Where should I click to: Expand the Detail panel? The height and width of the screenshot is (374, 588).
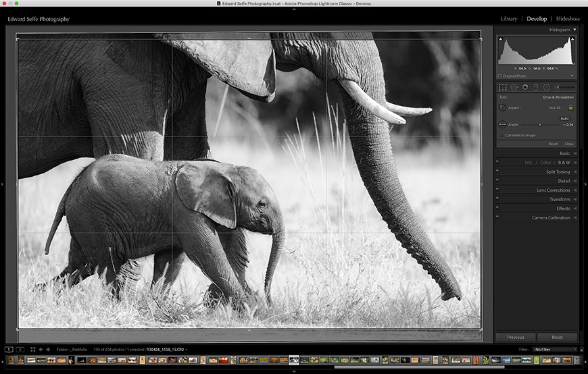coord(575,181)
